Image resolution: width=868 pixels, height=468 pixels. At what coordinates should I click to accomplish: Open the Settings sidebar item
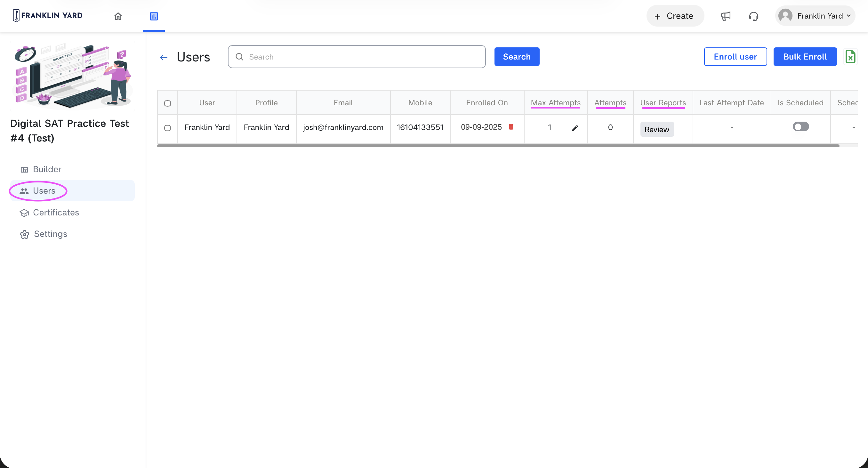[72, 234]
